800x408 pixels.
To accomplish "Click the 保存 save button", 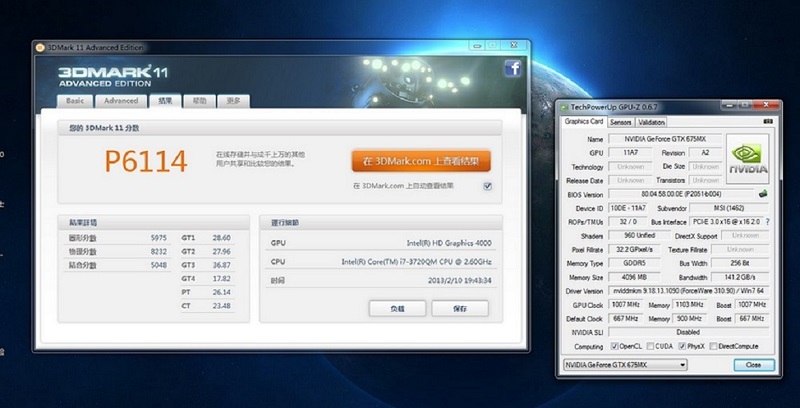I will (x=460, y=309).
